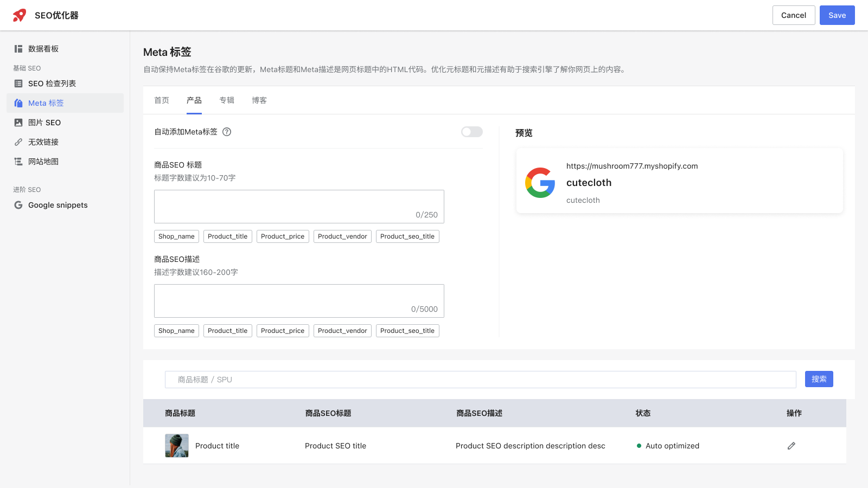Click the grey cutecloth preview description
The height and width of the screenshot is (488, 868).
click(583, 200)
